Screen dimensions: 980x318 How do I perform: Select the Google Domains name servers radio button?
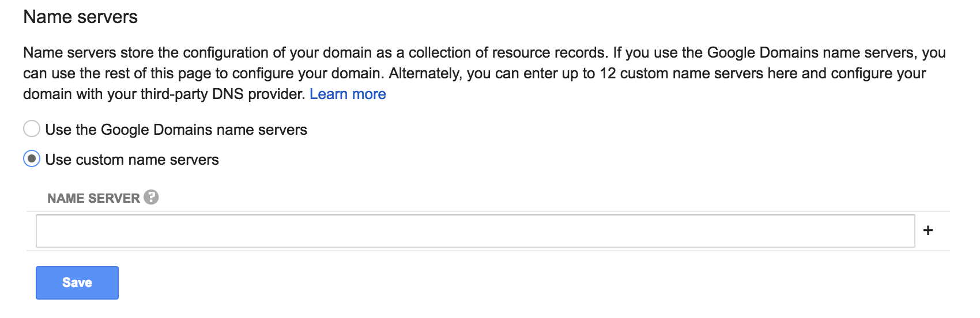[32, 128]
